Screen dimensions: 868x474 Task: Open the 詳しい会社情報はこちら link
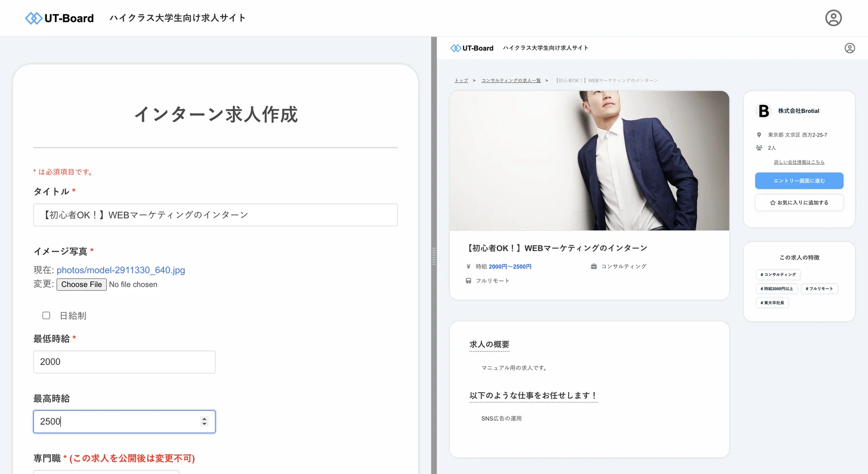point(799,162)
